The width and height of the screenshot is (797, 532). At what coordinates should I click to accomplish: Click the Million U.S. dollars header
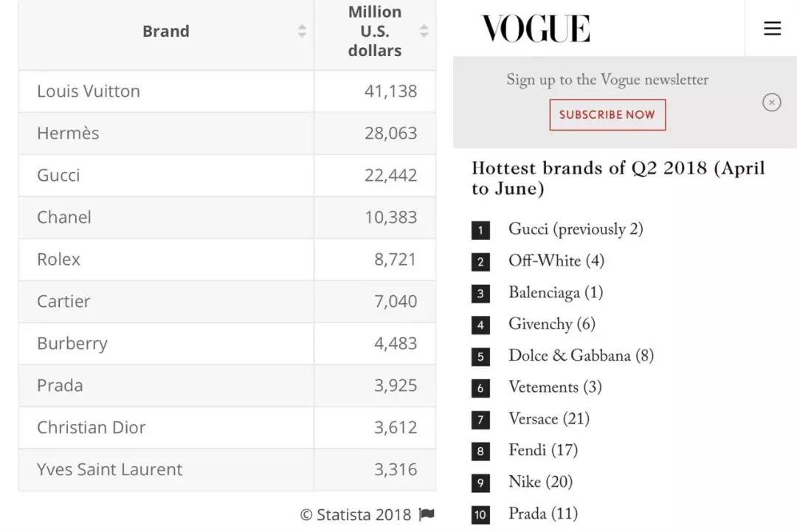click(375, 32)
